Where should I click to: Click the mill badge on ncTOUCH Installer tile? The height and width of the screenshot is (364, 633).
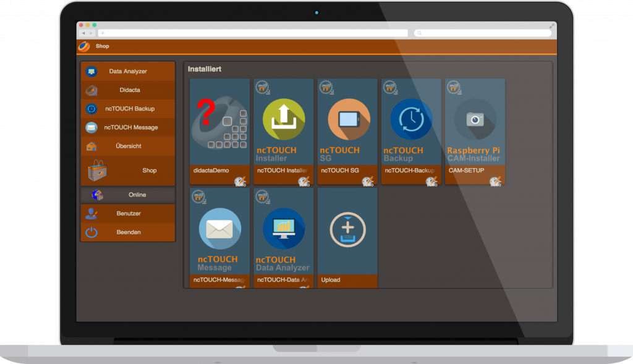[263, 87]
